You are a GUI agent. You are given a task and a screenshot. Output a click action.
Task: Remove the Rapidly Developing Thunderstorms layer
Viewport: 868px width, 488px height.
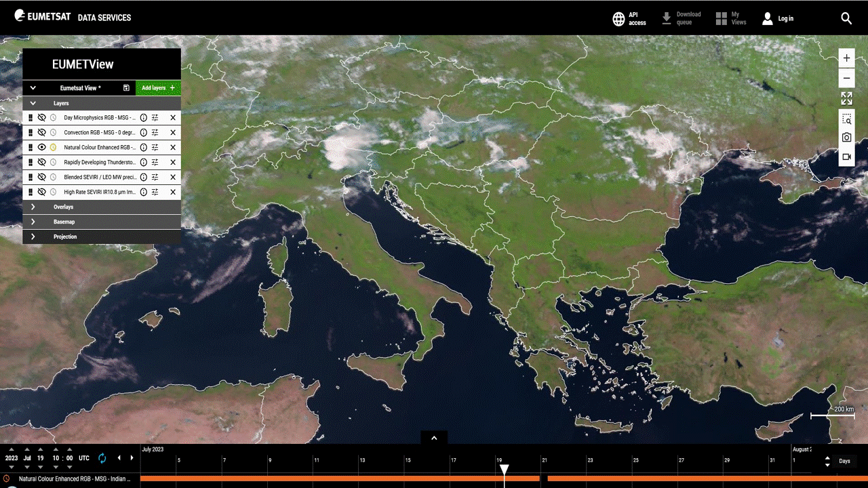pyautogui.click(x=173, y=162)
